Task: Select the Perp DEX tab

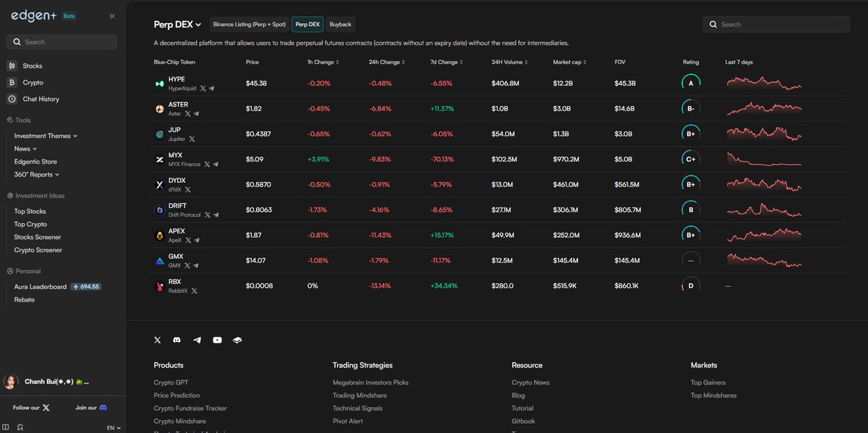Action: coord(307,25)
